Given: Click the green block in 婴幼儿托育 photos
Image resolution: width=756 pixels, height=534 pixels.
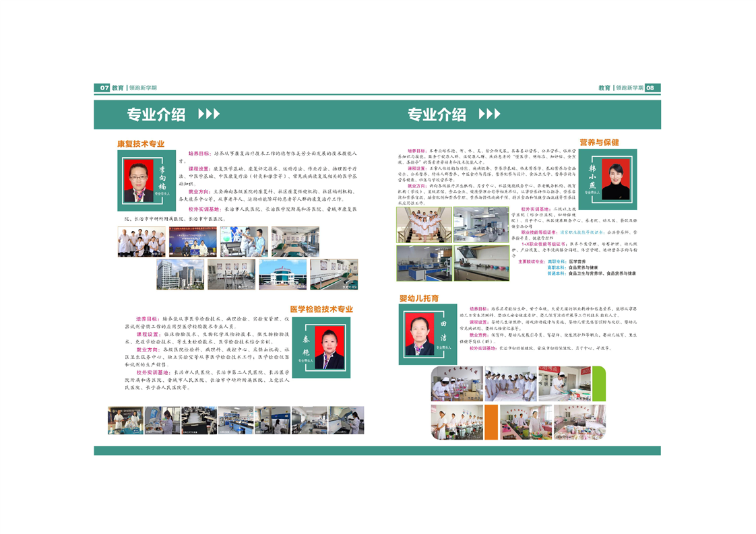Looking at the screenshot, I should click(x=599, y=384).
